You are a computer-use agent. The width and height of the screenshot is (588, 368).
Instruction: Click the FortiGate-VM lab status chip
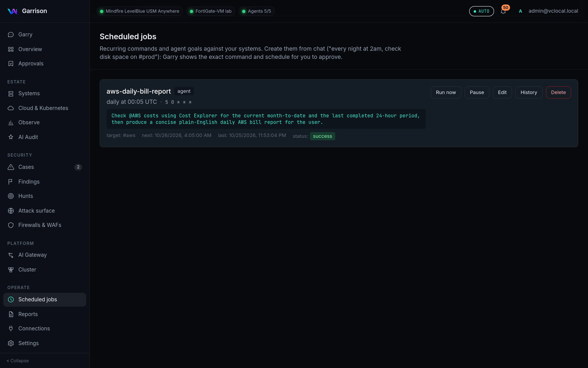pos(210,11)
